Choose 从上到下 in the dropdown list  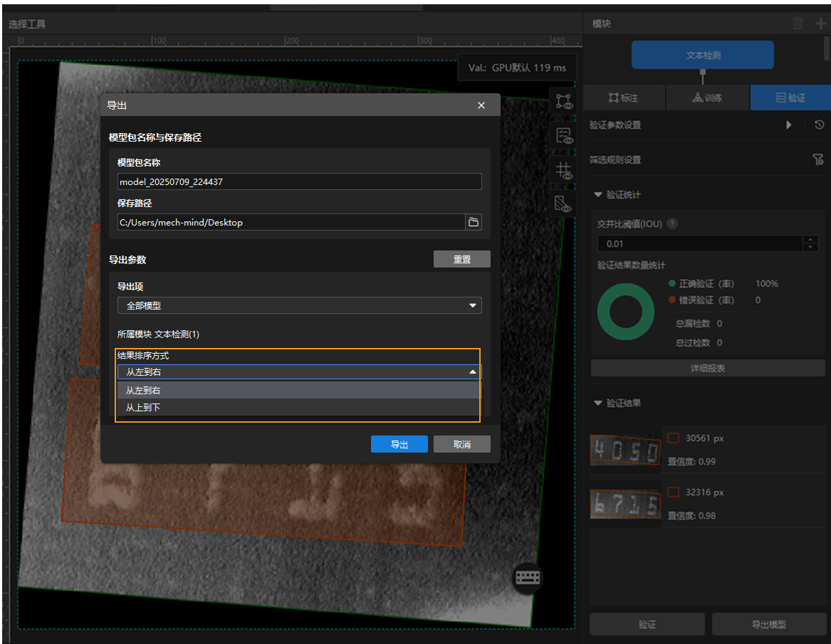pos(300,407)
